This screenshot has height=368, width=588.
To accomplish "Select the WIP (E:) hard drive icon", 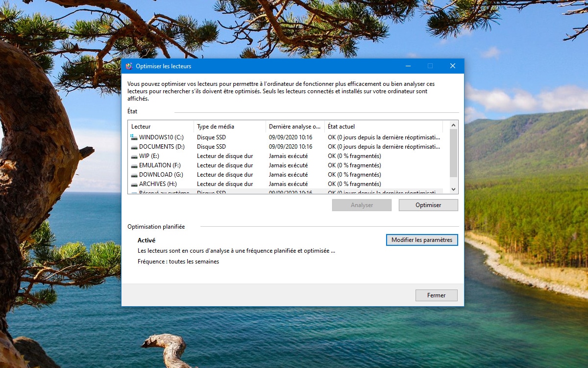I will click(x=133, y=156).
